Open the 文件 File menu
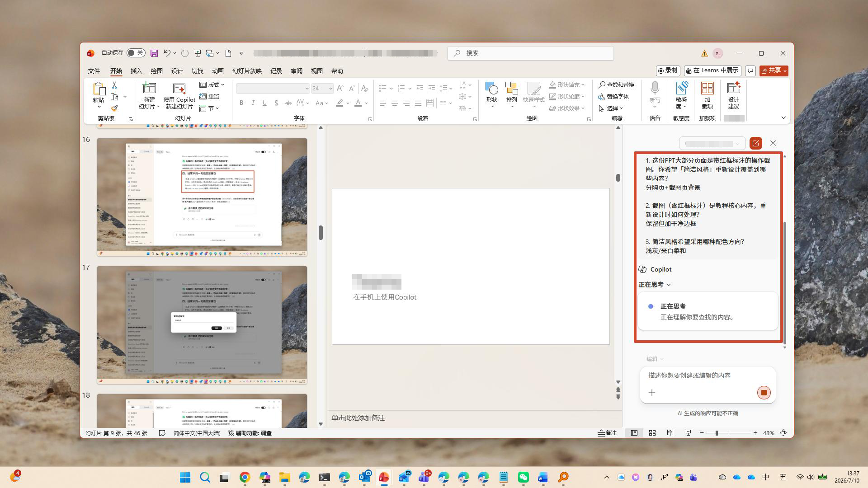The image size is (868, 488). 94,71
